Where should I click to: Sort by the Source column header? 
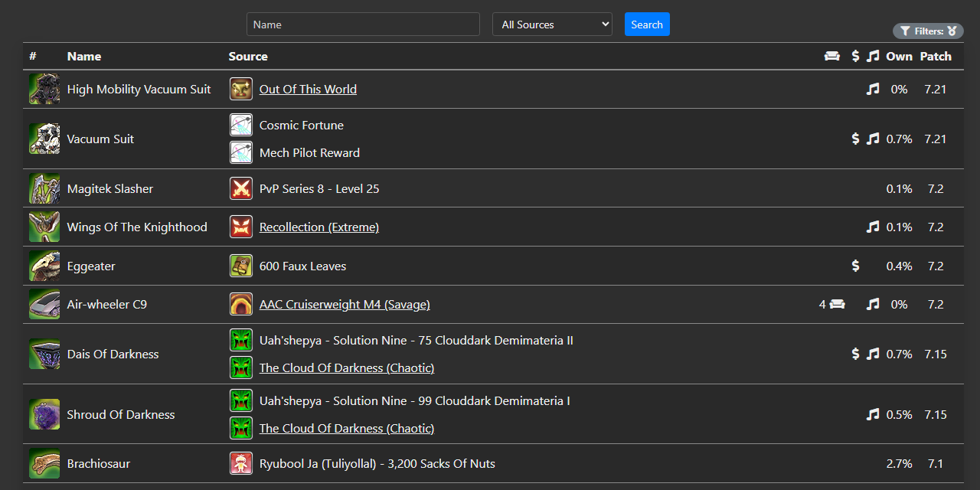pos(248,56)
